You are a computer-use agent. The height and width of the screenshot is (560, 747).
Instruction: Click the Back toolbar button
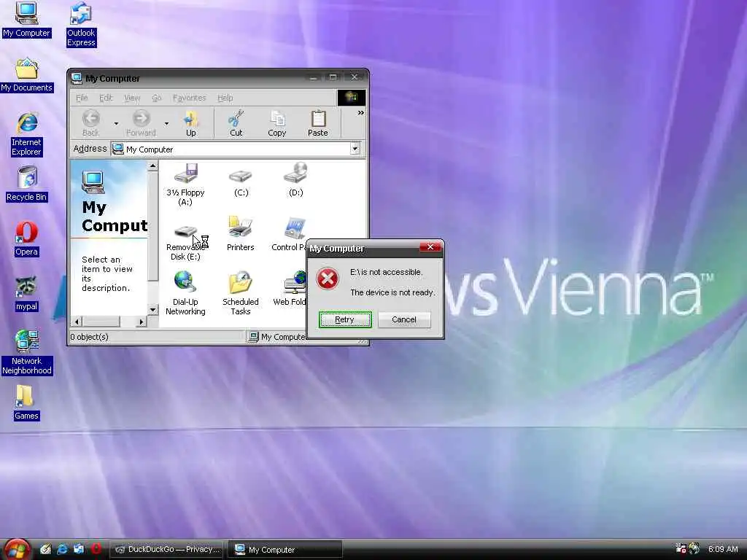[91, 123]
